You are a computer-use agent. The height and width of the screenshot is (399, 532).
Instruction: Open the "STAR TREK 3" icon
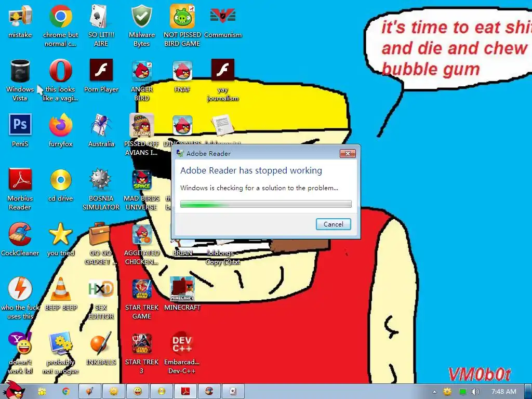pyautogui.click(x=141, y=353)
